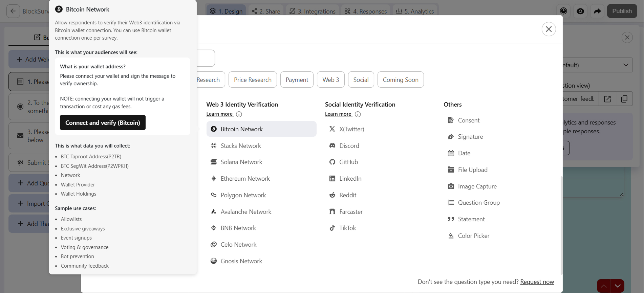Open info icon beside Web 3 Learn more
The height and width of the screenshot is (293, 644).
(x=239, y=114)
